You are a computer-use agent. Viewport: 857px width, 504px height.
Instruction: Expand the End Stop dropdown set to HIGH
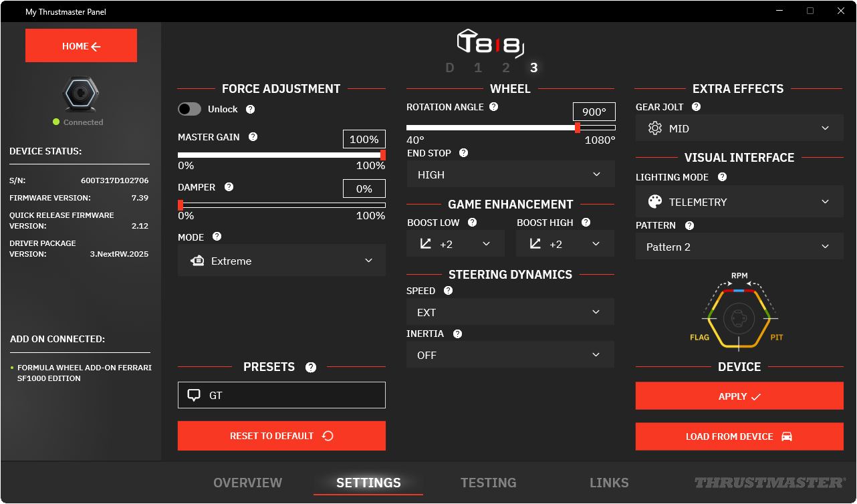pos(510,174)
